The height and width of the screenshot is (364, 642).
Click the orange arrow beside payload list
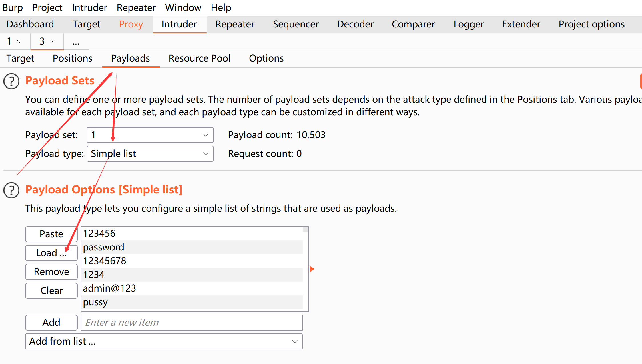pyautogui.click(x=312, y=269)
